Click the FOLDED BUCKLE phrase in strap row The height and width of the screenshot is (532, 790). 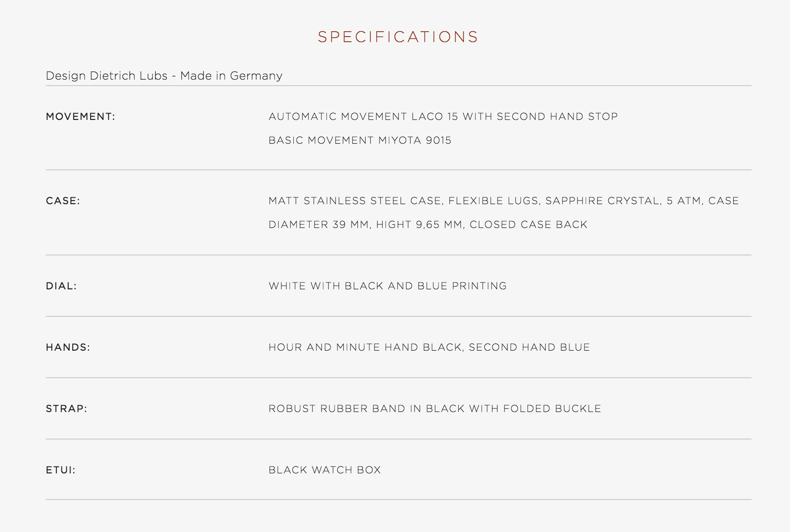pyautogui.click(x=552, y=409)
